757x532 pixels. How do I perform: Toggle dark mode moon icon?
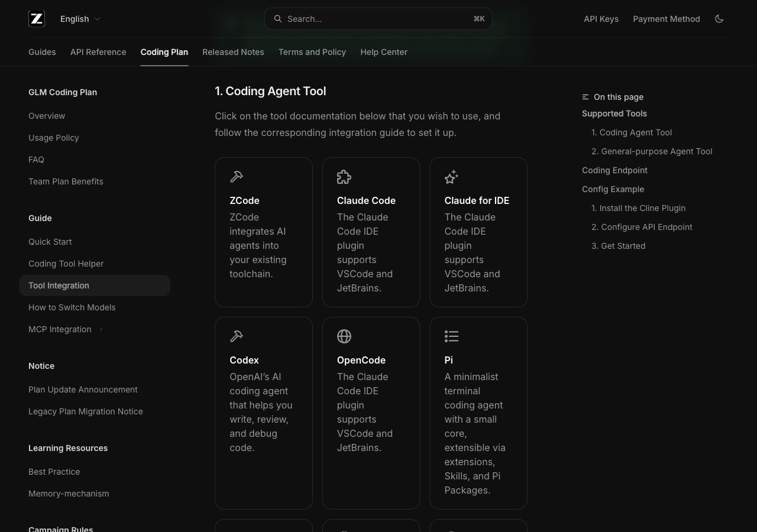point(719,19)
